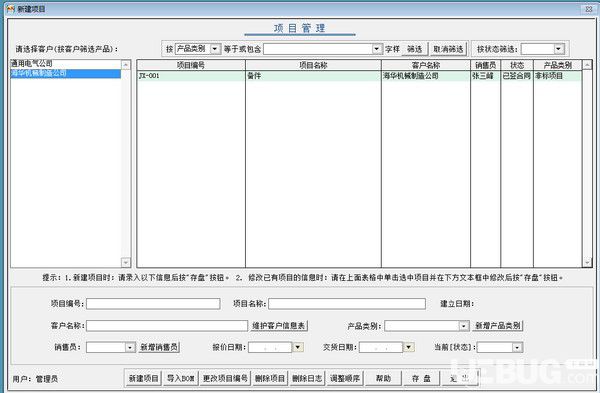The width and height of the screenshot is (600, 393).
Task: Open the 报价日期 date picker arrow
Action: pyautogui.click(x=298, y=347)
